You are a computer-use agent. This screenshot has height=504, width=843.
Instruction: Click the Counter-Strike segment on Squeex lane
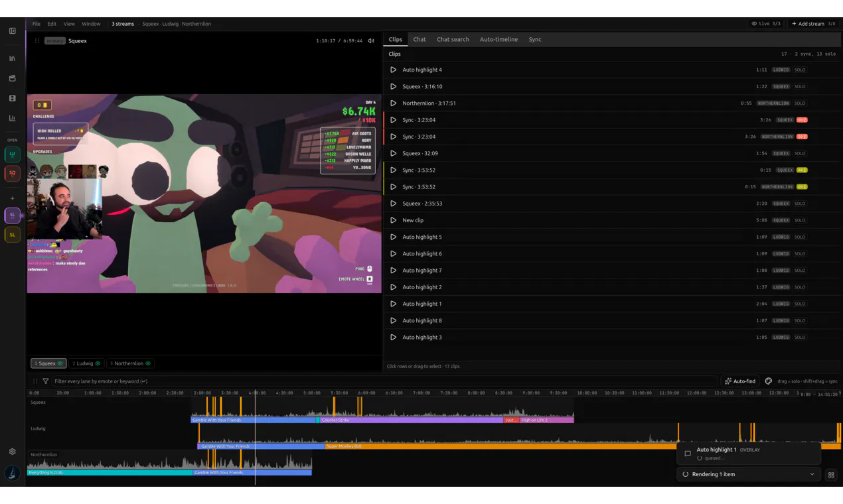point(410,420)
